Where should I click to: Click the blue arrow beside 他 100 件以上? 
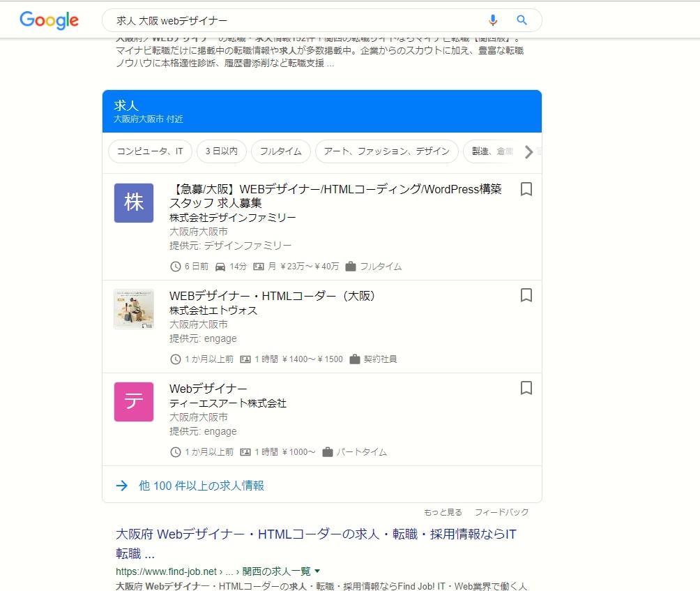pos(122,486)
